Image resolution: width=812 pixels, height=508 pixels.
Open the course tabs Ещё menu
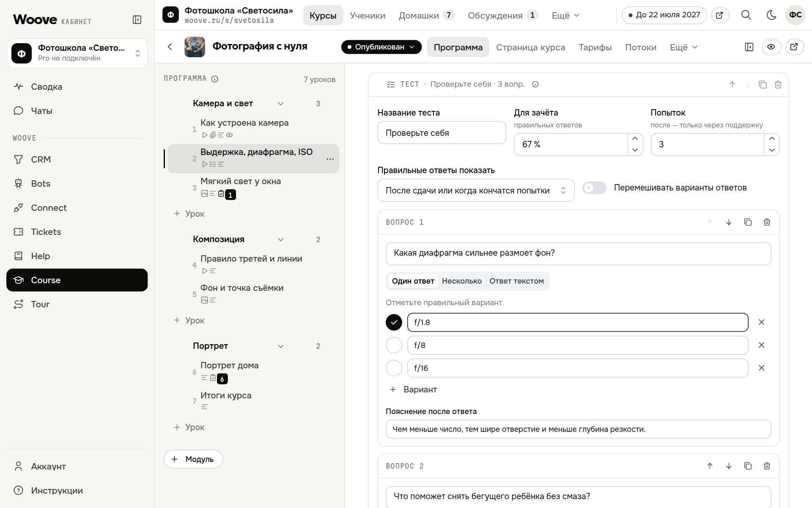683,47
